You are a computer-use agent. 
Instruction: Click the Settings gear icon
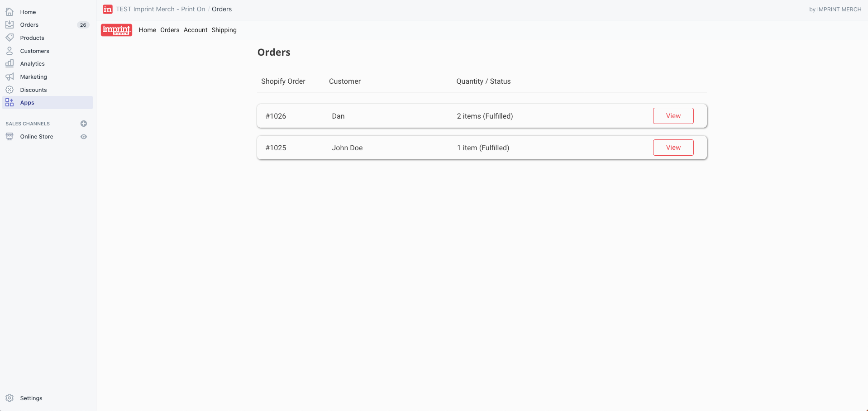(x=10, y=398)
